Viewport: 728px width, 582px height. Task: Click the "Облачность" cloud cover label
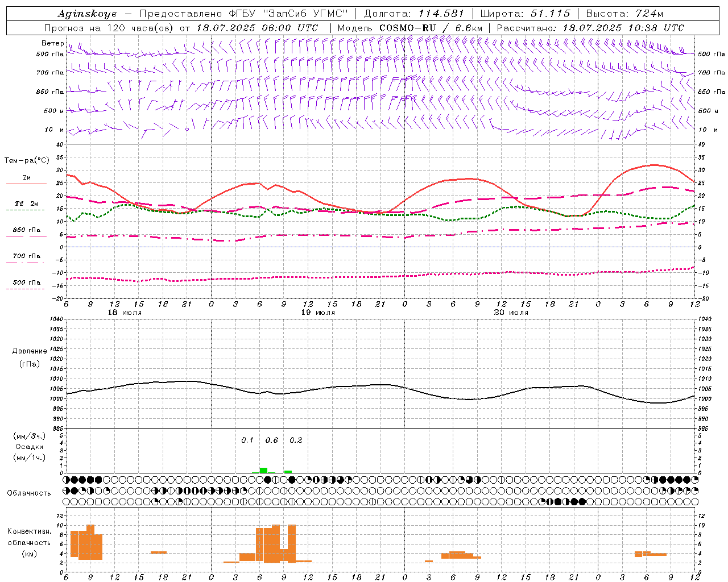coord(29,493)
